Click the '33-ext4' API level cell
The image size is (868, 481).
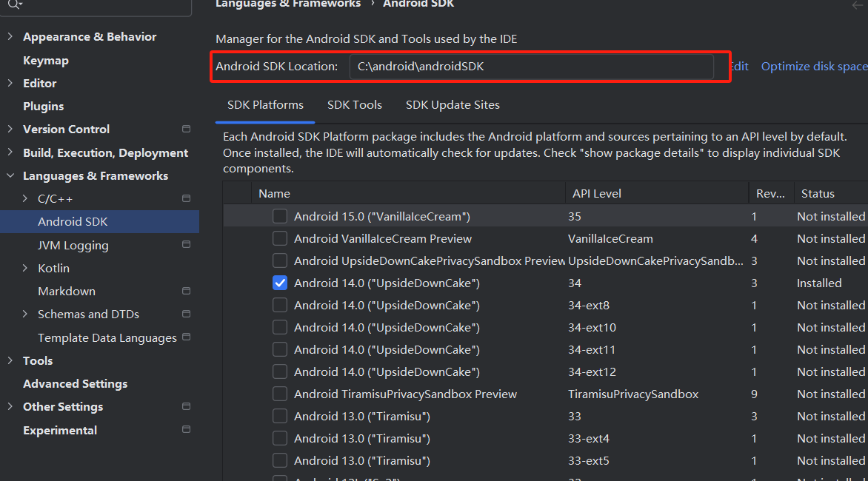pyautogui.click(x=589, y=438)
